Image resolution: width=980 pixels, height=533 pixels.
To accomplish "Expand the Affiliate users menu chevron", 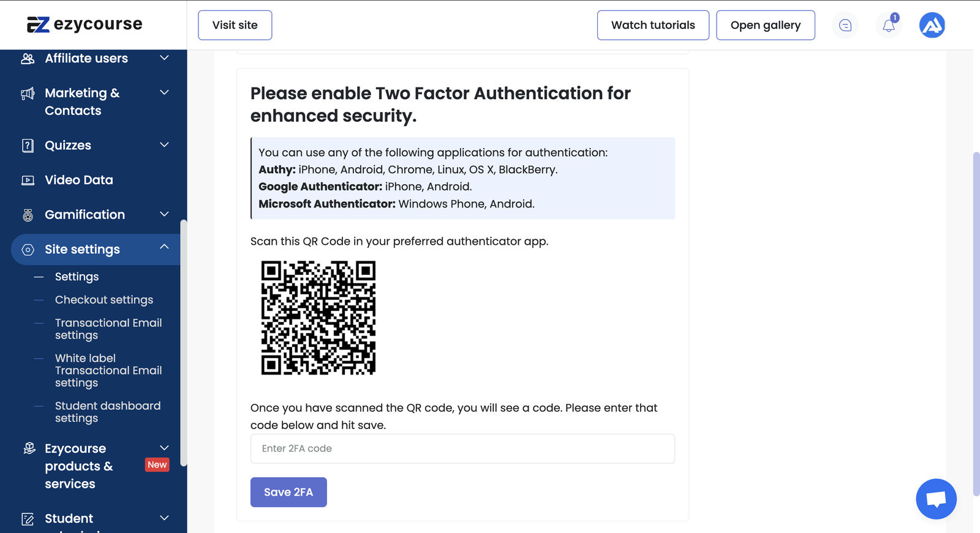I will (164, 58).
